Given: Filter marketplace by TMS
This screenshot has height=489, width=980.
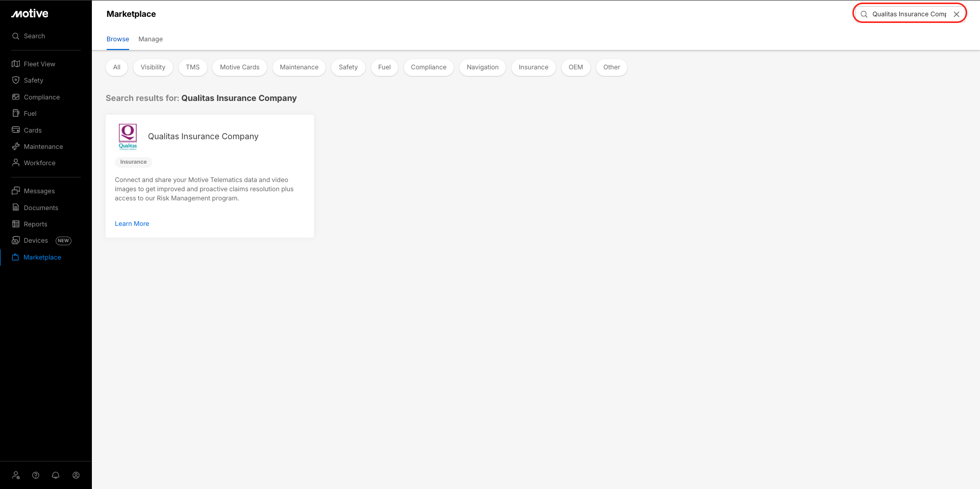Looking at the screenshot, I should (193, 67).
